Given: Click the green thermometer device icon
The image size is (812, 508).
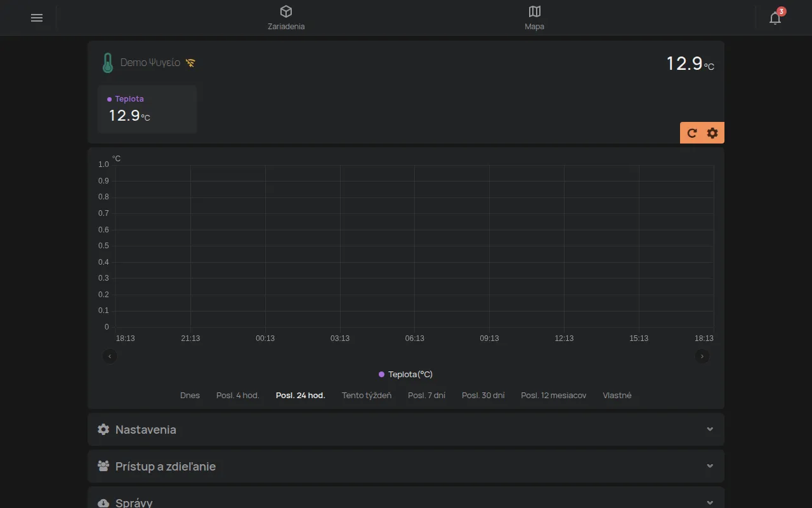Looking at the screenshot, I should (108, 63).
